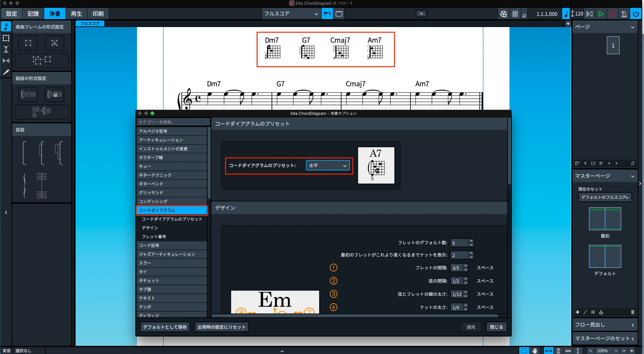Switch to galley view in toolbar
644x354 pixels.
pyautogui.click(x=327, y=14)
